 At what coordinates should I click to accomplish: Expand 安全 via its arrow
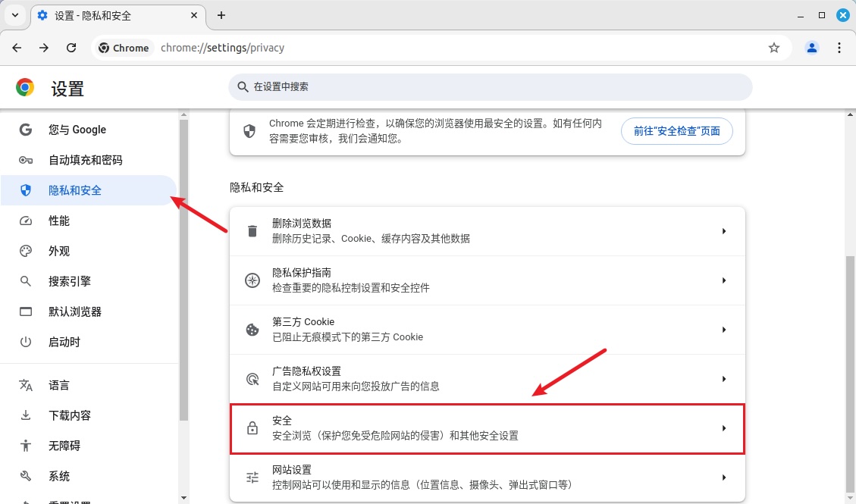coord(724,428)
